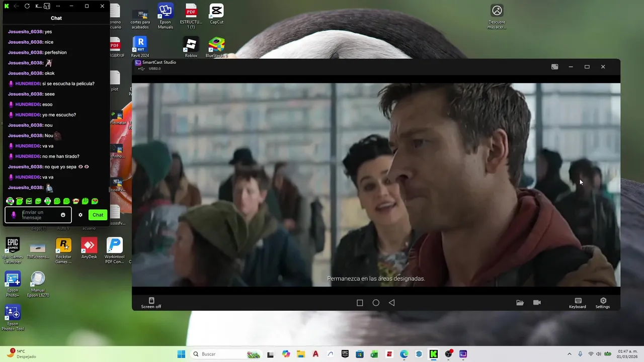Click the message si se escucha la pelicula?
The width and height of the screenshot is (644, 362).
68,83
